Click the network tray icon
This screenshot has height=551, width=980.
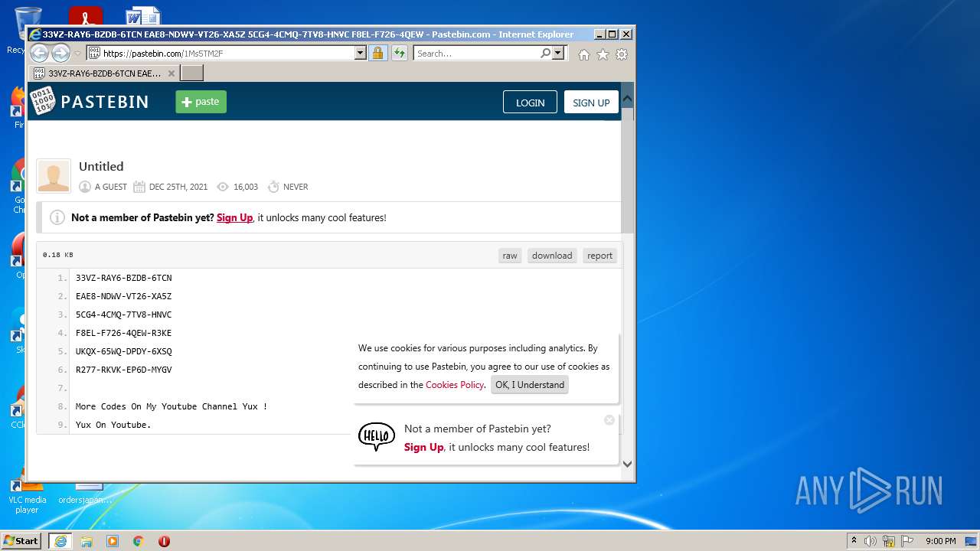(889, 541)
